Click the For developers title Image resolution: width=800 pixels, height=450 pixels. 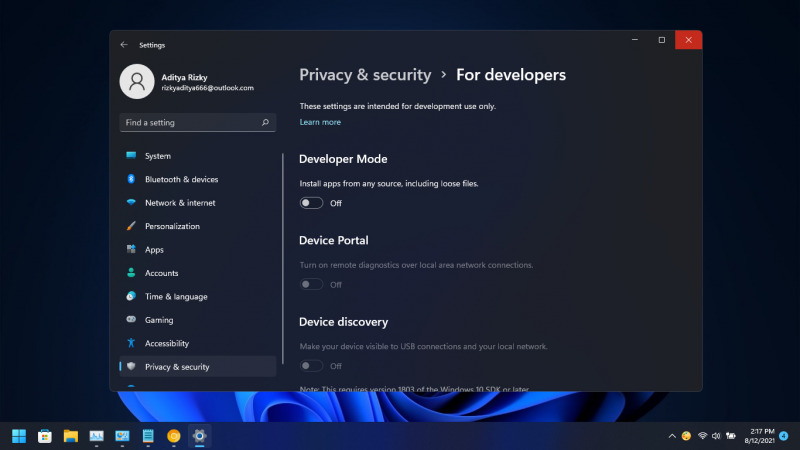coord(511,75)
